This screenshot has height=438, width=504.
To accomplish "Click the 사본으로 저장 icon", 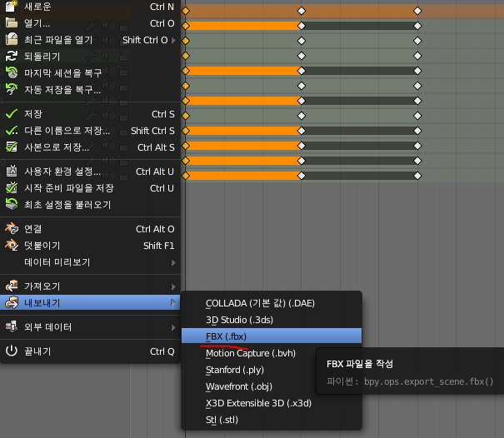I will click(x=12, y=147).
